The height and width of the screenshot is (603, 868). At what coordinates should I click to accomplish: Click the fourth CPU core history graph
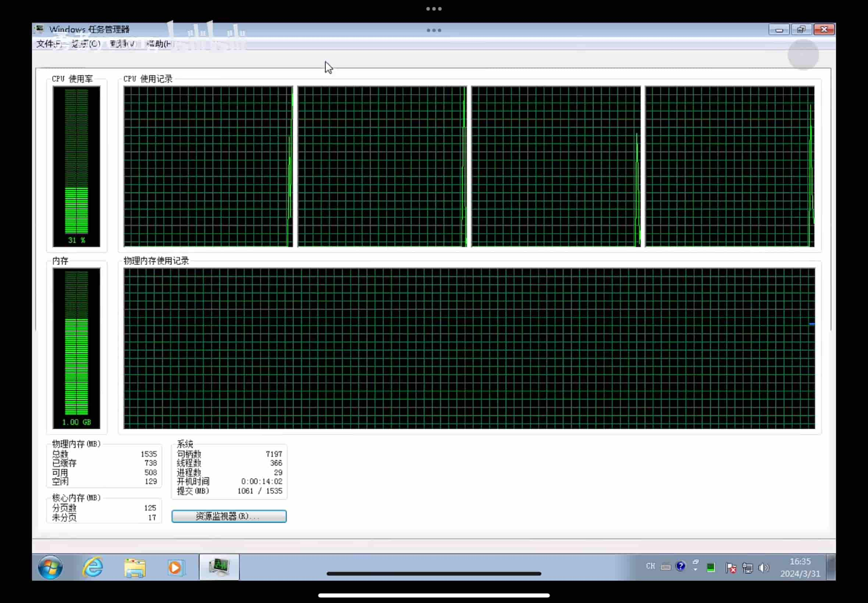(x=730, y=167)
